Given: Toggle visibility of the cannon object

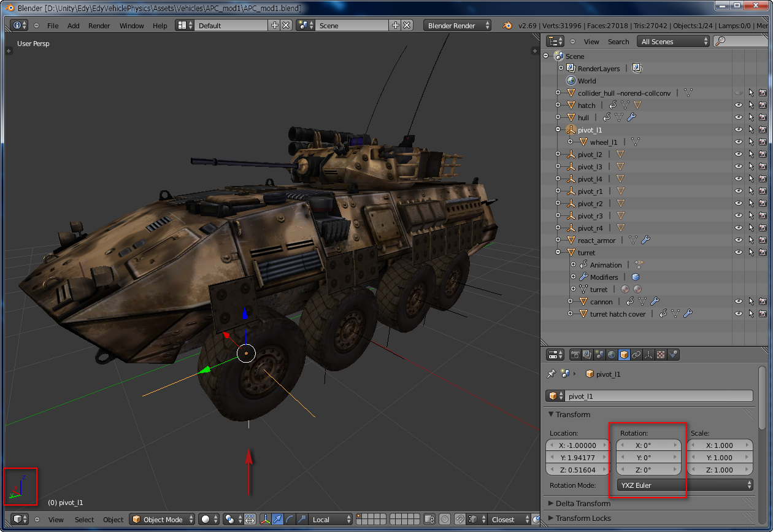Looking at the screenshot, I should (x=739, y=302).
